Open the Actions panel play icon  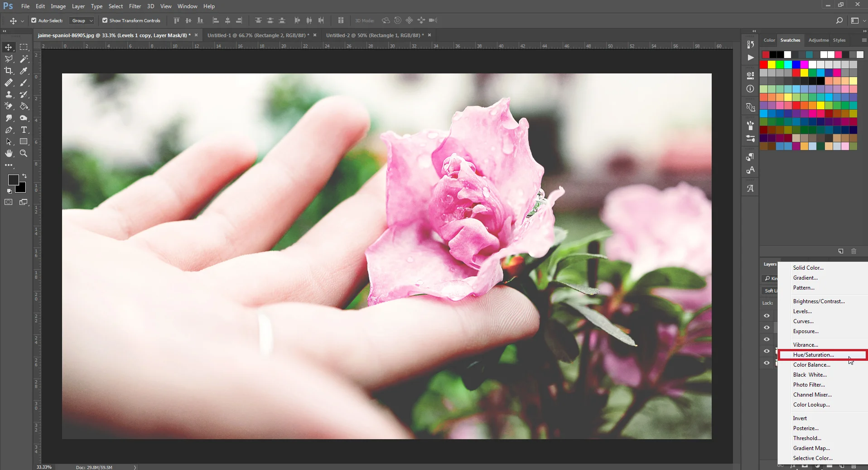750,58
